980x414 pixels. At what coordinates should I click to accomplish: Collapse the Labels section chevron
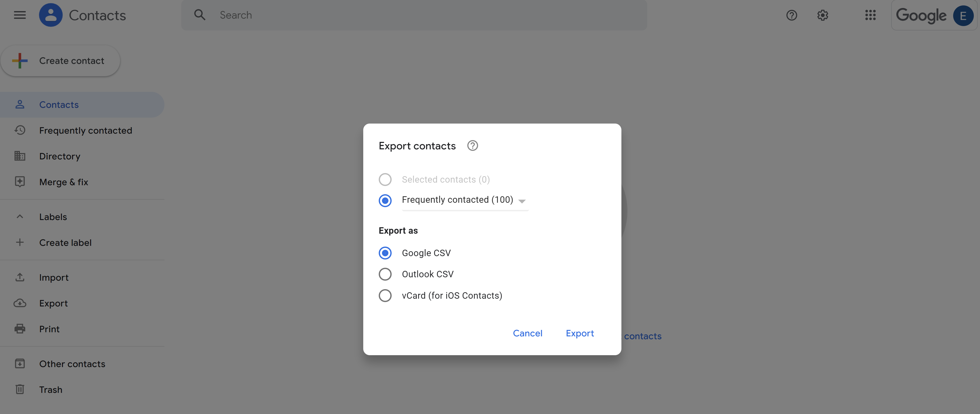tap(20, 217)
